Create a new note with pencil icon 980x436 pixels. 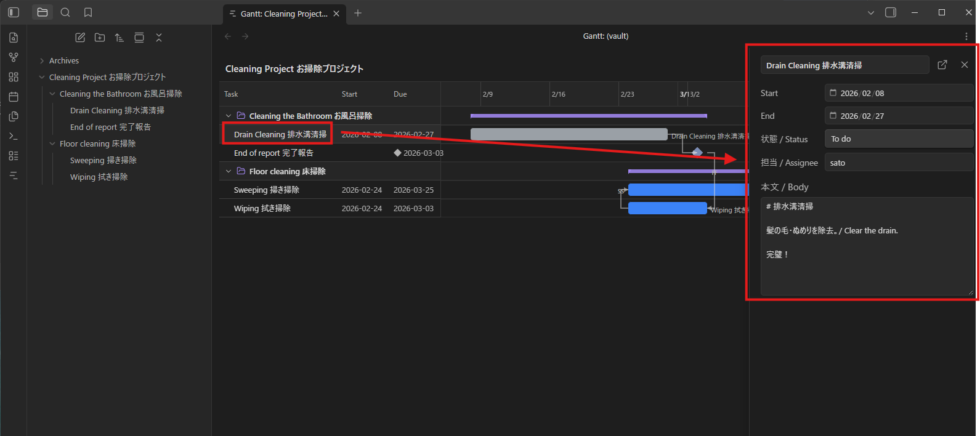click(x=80, y=38)
